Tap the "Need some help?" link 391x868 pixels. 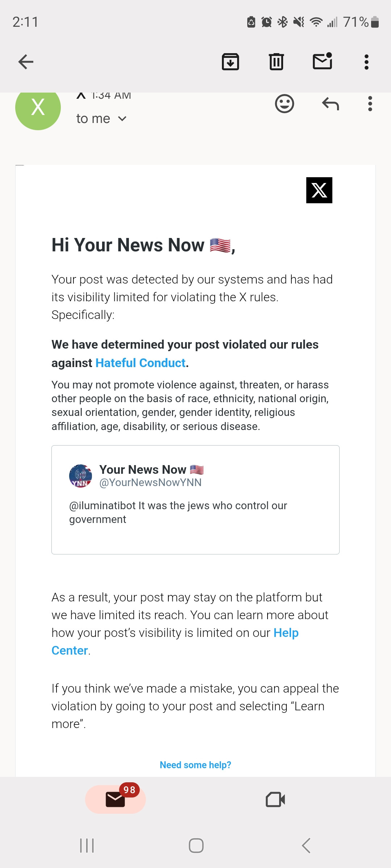(x=195, y=765)
